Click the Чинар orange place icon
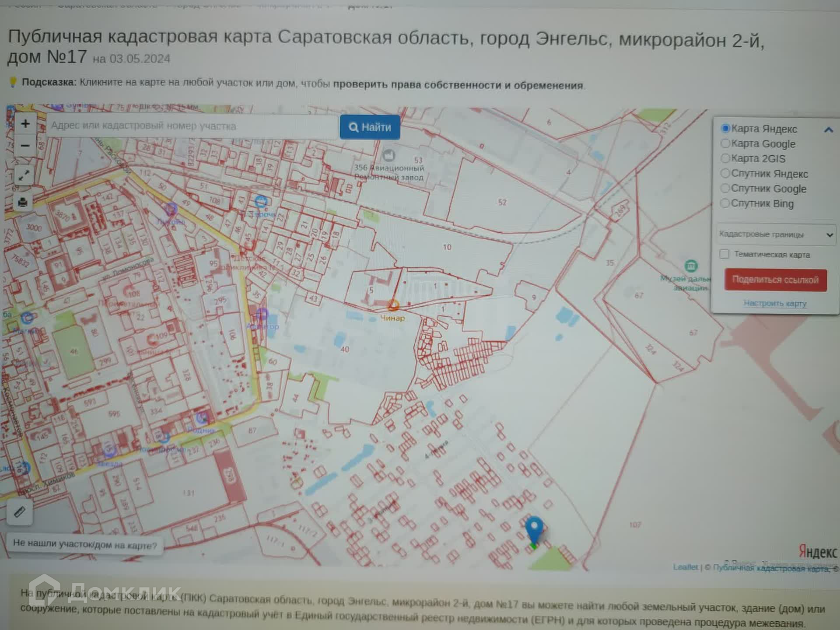This screenshot has height=630, width=840. 393,305
